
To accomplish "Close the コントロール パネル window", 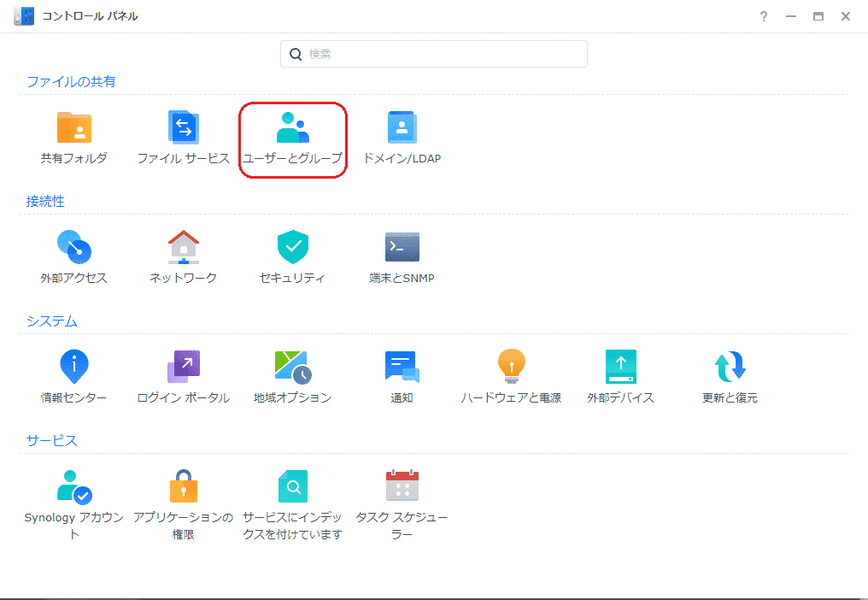I will click(x=845, y=16).
